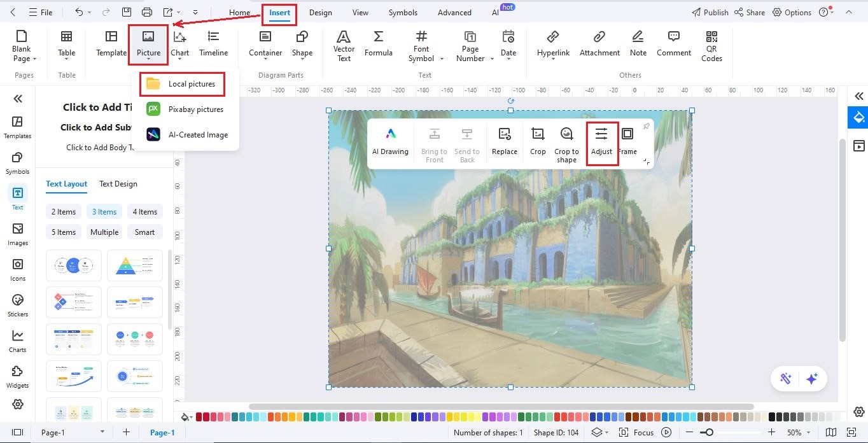The height and width of the screenshot is (443, 868).
Task: Choose AI-Created Image option
Action: [x=186, y=134]
